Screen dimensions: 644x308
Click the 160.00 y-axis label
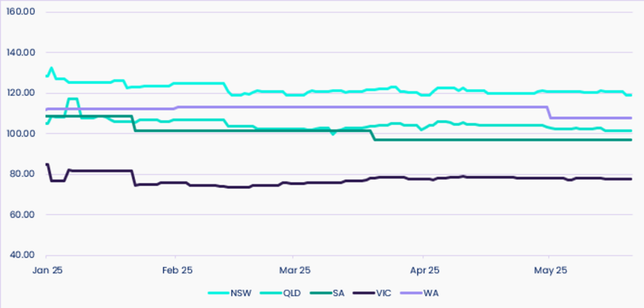click(20, 12)
